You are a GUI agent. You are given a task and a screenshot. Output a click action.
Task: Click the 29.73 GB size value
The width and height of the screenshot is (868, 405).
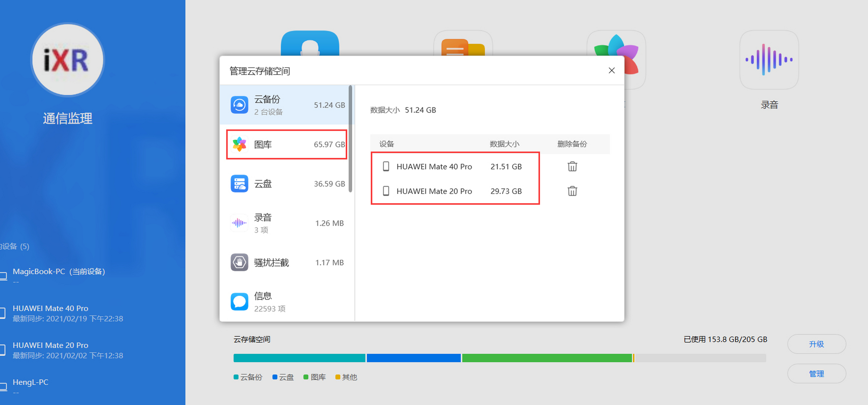tap(506, 191)
